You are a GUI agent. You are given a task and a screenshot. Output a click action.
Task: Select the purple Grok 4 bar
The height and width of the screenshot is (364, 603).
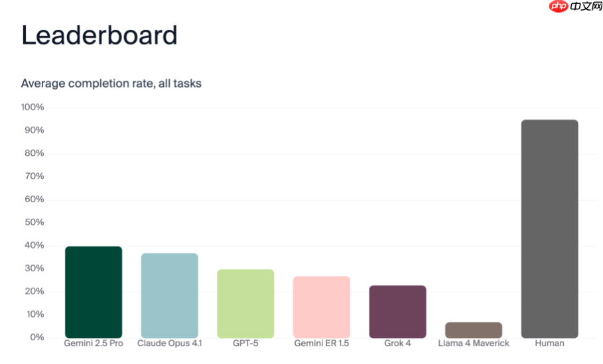point(397,311)
